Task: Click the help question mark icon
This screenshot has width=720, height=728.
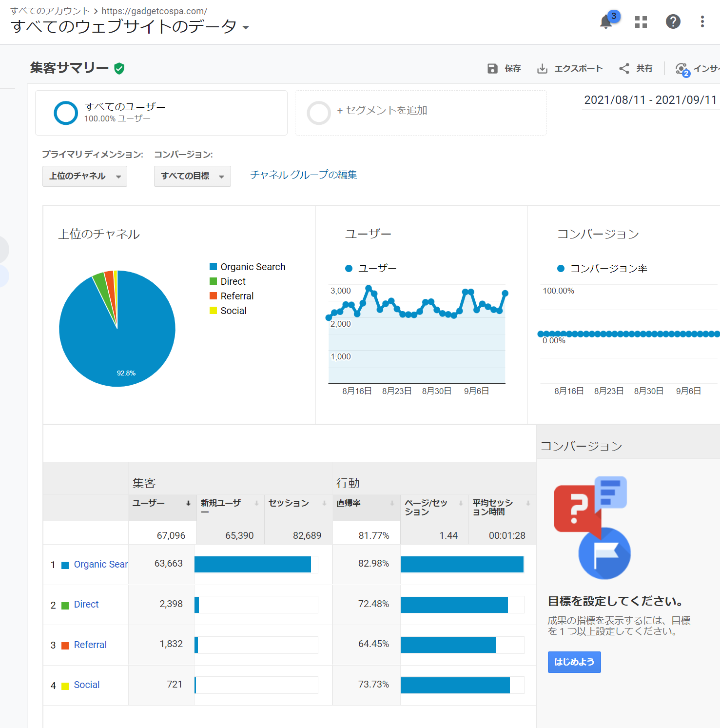Action: [x=673, y=21]
